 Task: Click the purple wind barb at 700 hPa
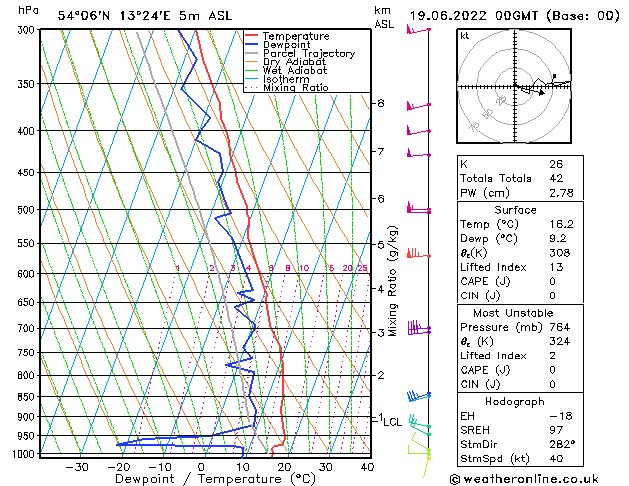point(419,328)
